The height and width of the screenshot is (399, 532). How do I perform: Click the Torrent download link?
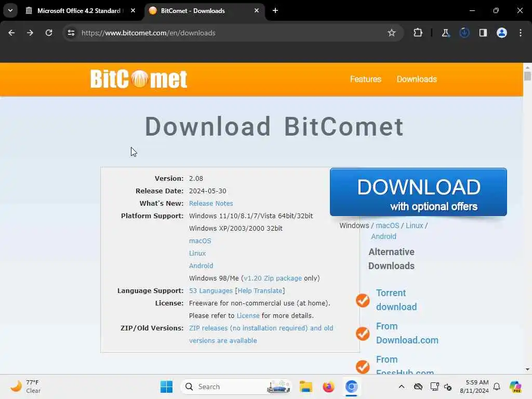396,300
